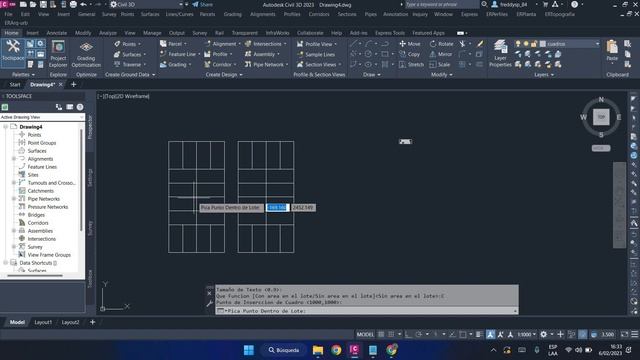Select Pipe Networks in Prospector tree

coord(44,199)
